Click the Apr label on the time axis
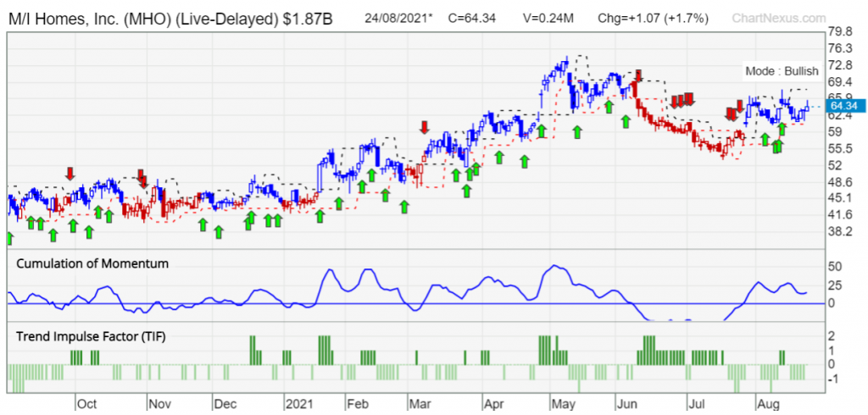The image size is (868, 415). click(493, 404)
